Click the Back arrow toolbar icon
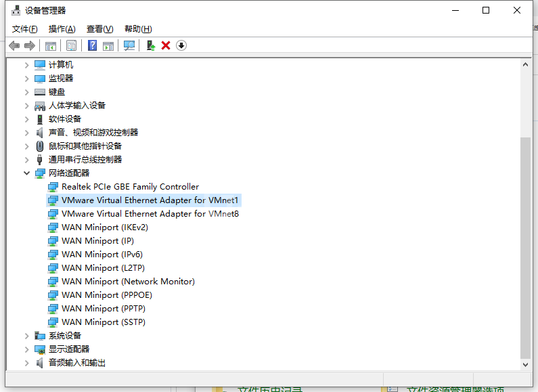The width and height of the screenshot is (538, 392). click(14, 45)
